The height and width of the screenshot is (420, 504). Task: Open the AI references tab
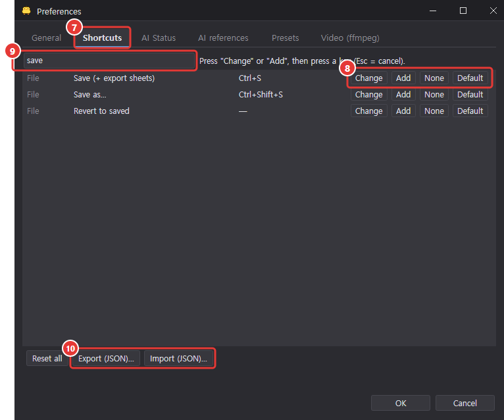[223, 38]
